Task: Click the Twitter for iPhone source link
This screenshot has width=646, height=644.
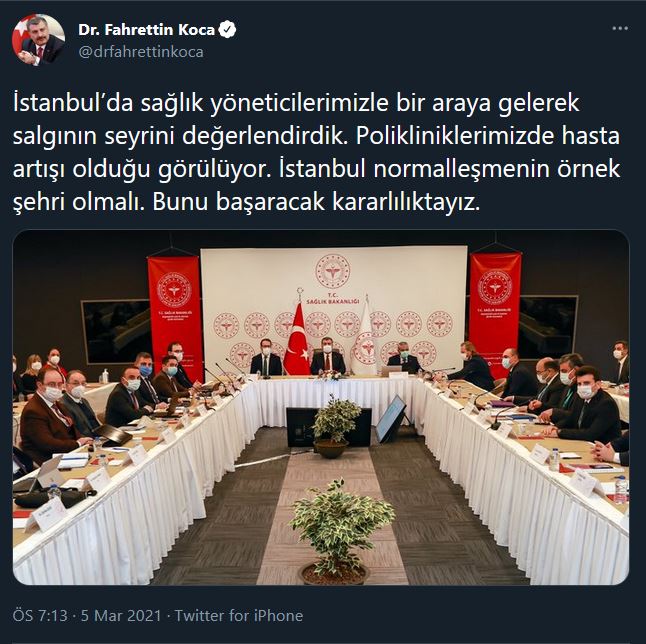Action: coord(239,615)
